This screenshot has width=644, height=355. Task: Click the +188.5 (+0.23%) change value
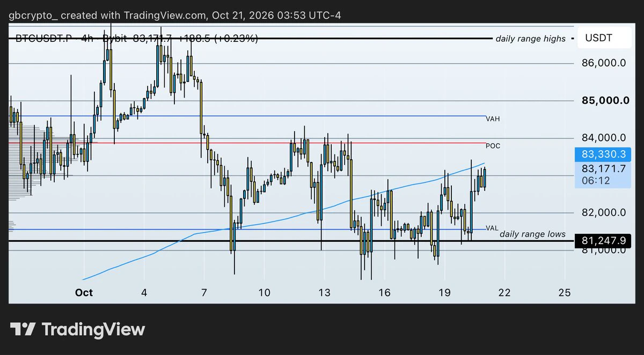point(218,39)
